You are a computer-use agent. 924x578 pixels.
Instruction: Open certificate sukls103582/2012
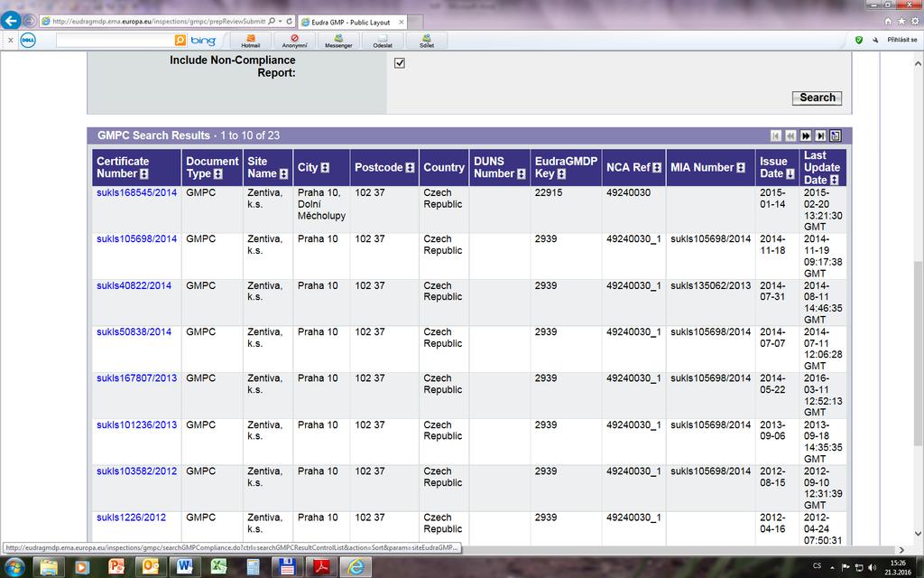click(x=137, y=471)
